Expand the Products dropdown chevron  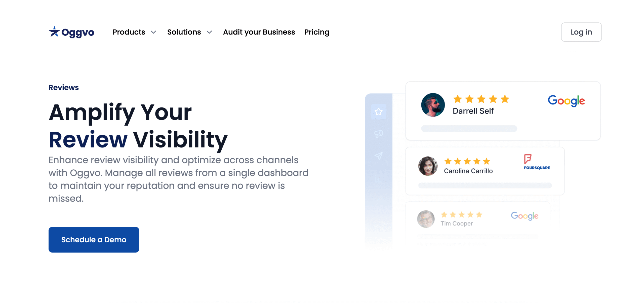153,32
